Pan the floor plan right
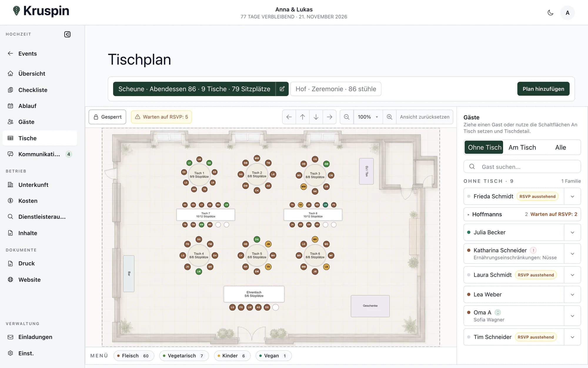Viewport: 588px width, 368px height. pos(330,117)
